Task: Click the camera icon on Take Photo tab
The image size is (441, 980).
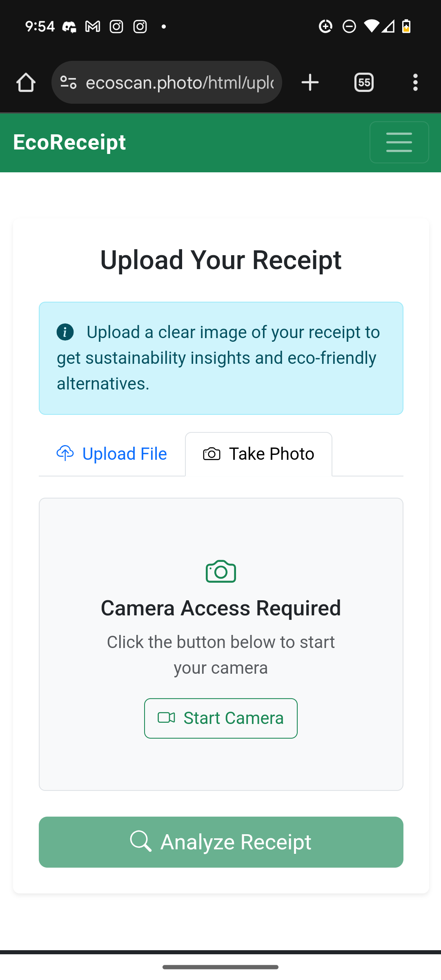Action: (x=212, y=454)
